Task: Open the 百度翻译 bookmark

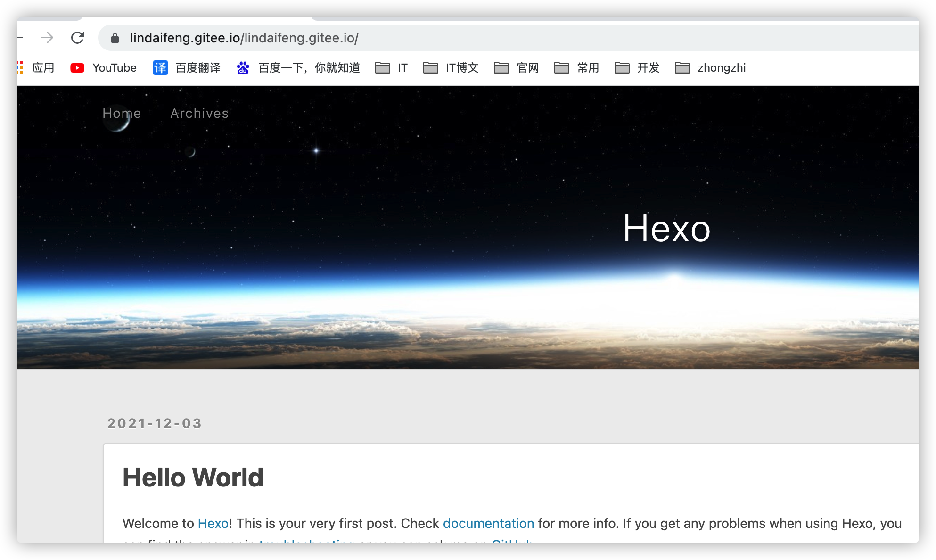Action: [187, 68]
